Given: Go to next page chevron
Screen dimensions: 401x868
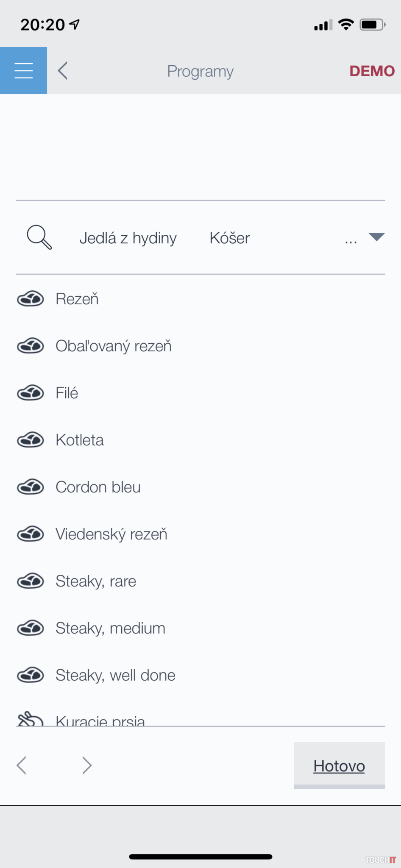Looking at the screenshot, I should pos(87,765).
